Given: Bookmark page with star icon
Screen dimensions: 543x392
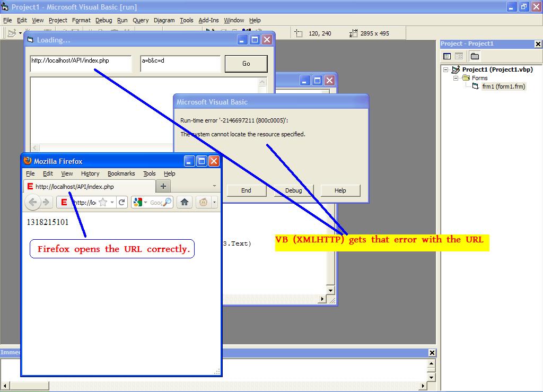Looking at the screenshot, I should coord(103,202).
